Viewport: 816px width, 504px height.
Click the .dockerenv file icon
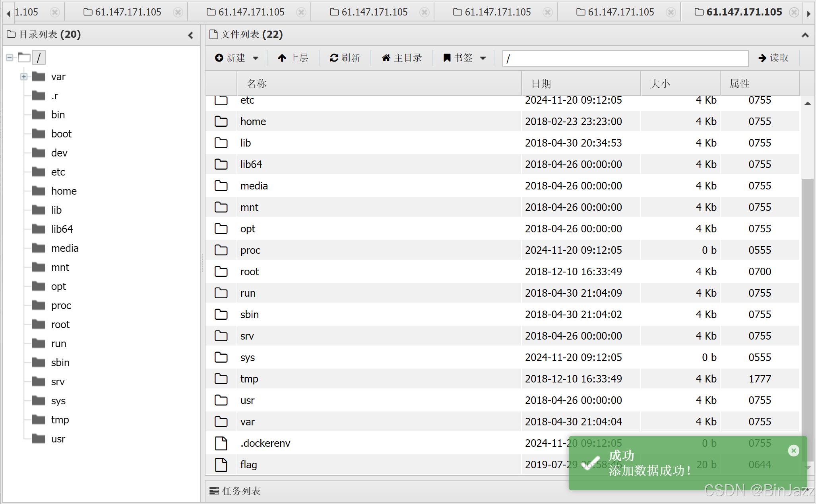point(221,443)
